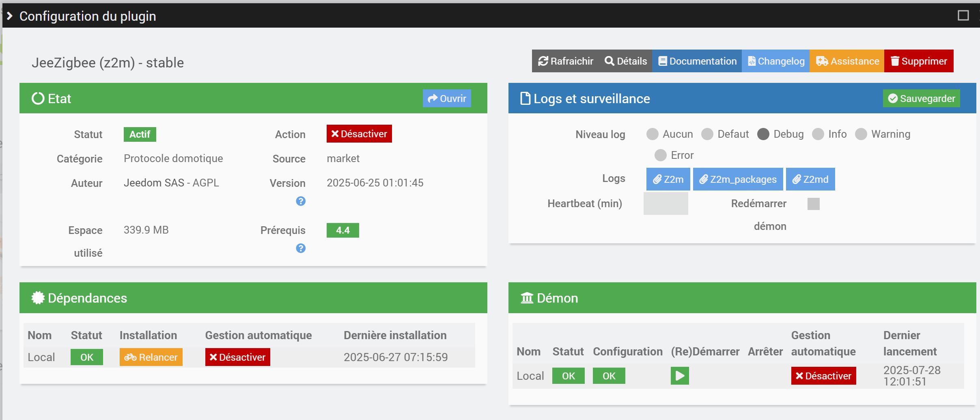Click the Dépendances panel header
The height and width of the screenshot is (420, 980).
(x=253, y=298)
